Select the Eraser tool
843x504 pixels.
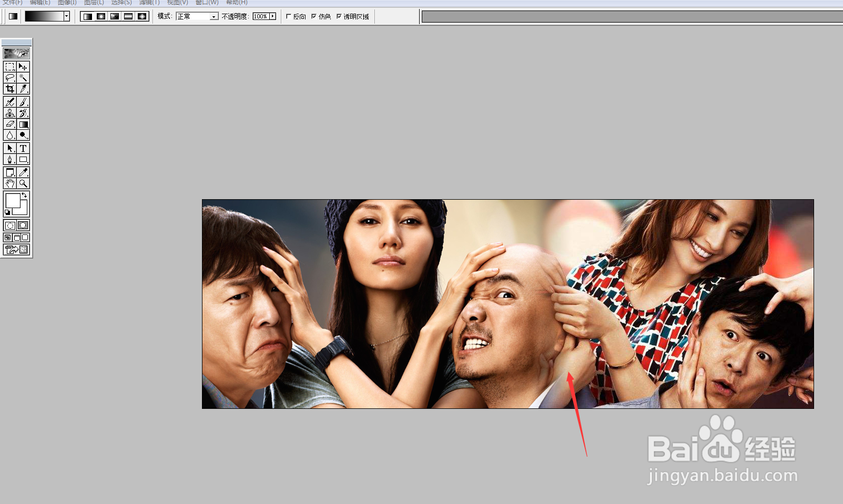coord(10,124)
